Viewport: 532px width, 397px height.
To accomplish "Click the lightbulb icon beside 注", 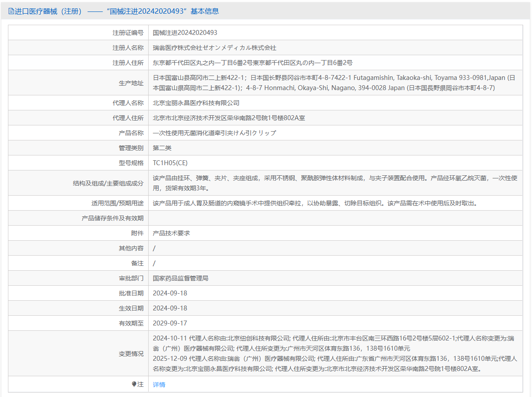I will pos(134,384).
